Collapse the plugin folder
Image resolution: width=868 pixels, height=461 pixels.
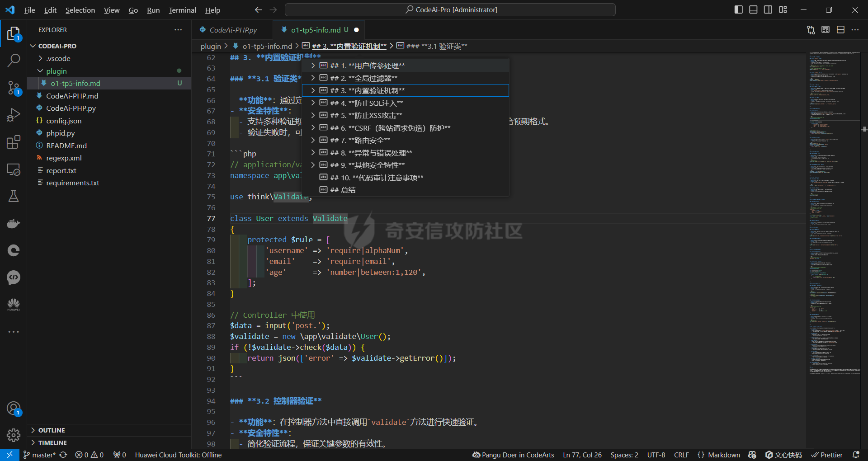40,71
